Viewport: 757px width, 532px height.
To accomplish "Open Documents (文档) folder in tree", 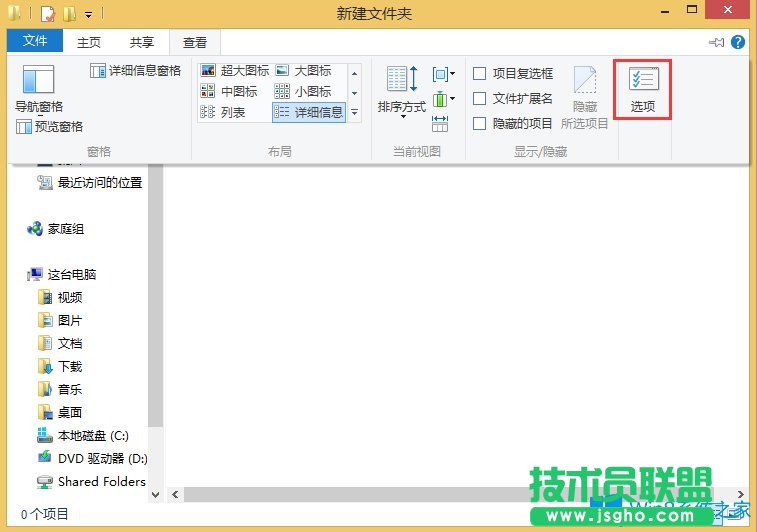I will tap(60, 343).
